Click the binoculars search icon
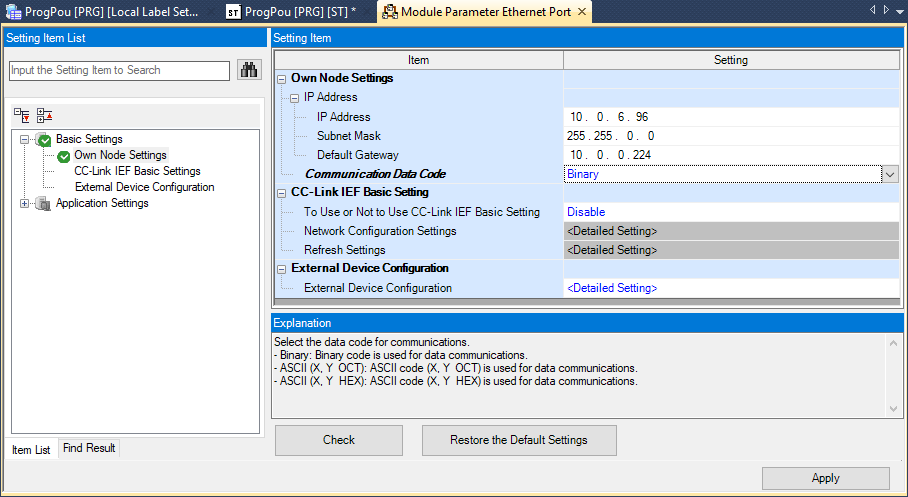908x497 pixels. click(248, 70)
